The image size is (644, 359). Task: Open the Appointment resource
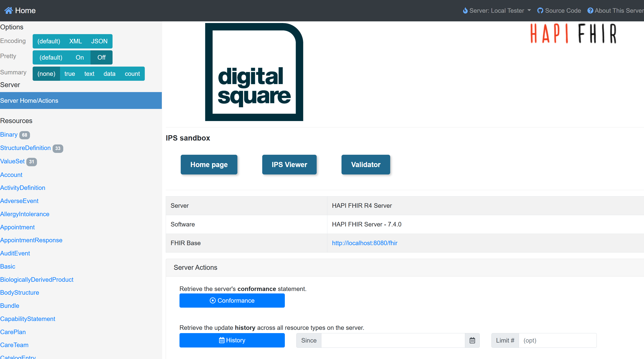tap(17, 227)
